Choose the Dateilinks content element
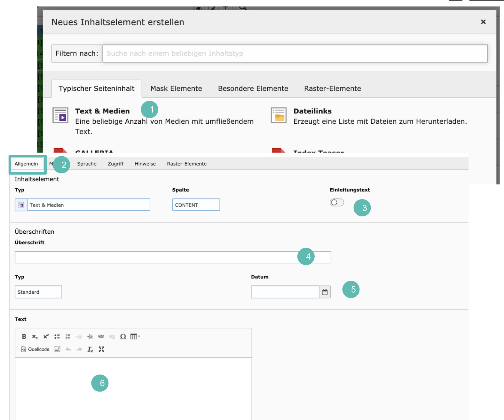The image size is (504, 420). coord(312,111)
